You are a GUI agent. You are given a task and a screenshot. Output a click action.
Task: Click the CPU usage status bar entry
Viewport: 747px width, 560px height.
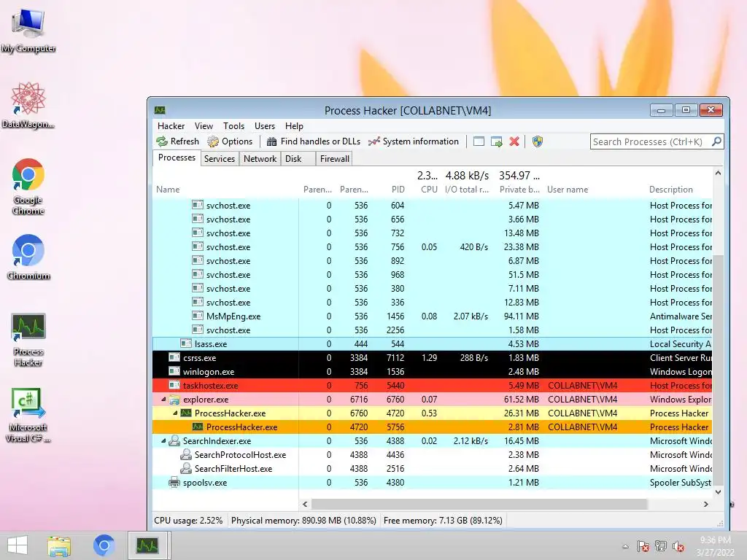[189, 521]
